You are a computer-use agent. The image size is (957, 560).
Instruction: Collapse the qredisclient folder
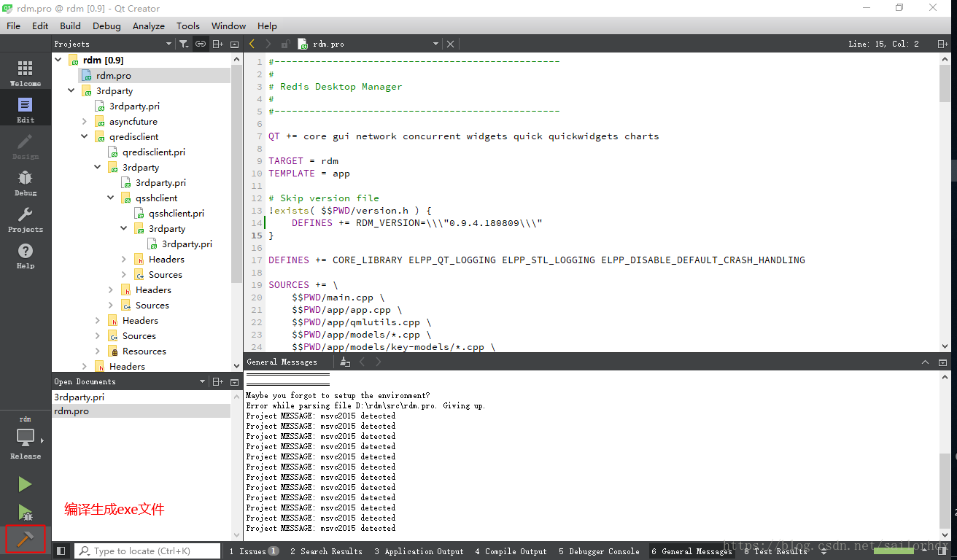(x=85, y=137)
